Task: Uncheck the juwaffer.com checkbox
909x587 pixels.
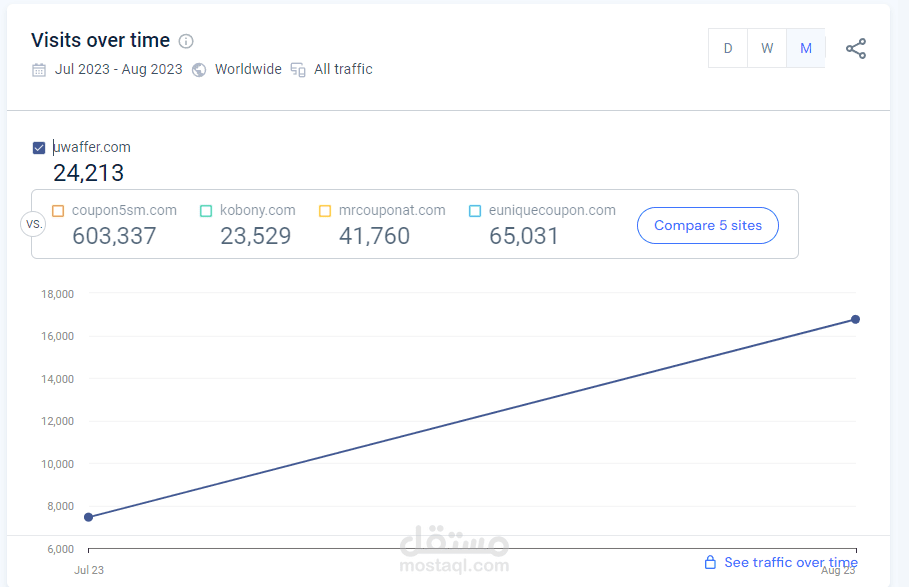Action: click(x=38, y=146)
